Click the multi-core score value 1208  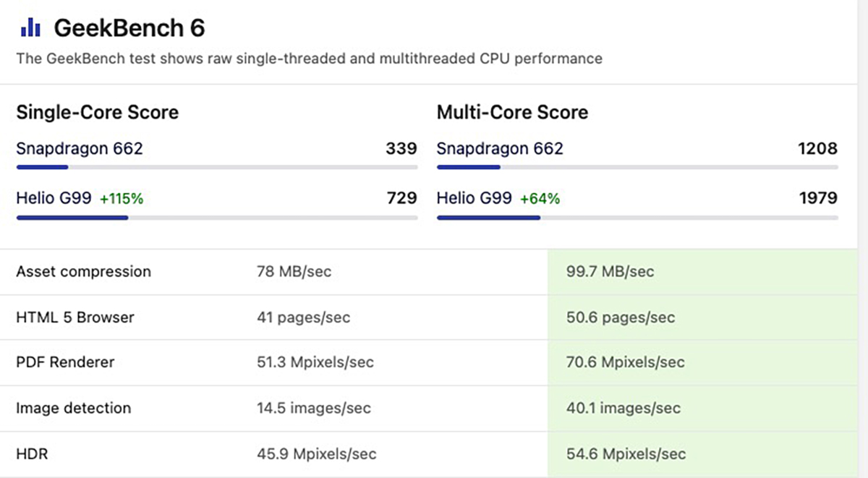click(x=818, y=149)
